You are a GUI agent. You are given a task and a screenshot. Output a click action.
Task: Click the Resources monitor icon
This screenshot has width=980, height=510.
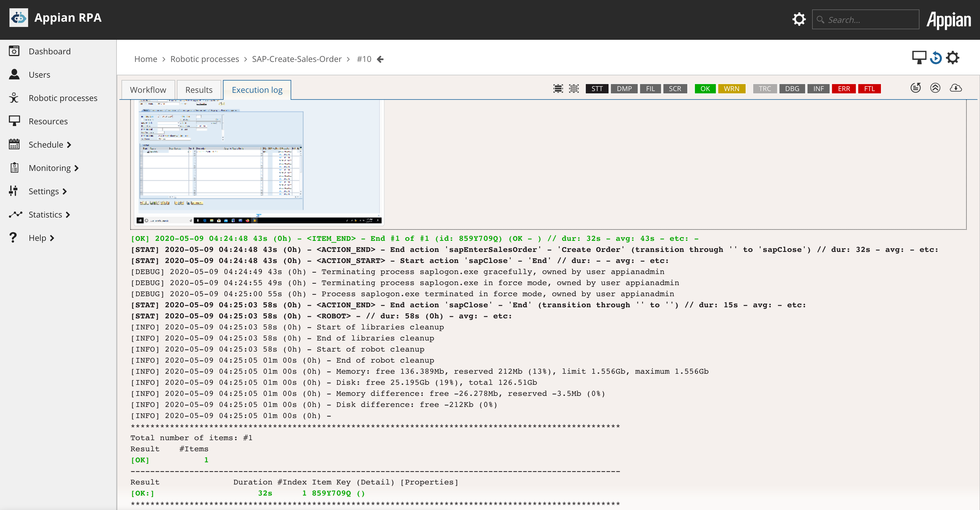tap(14, 121)
